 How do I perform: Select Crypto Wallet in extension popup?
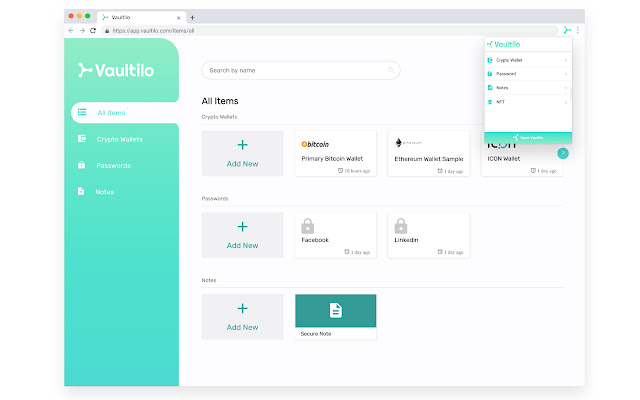click(x=528, y=60)
